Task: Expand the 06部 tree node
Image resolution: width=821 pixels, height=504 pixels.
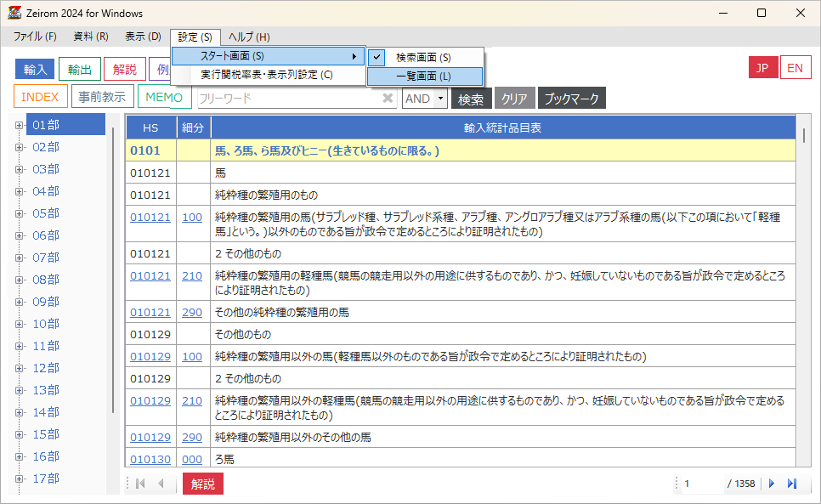Action: point(20,235)
